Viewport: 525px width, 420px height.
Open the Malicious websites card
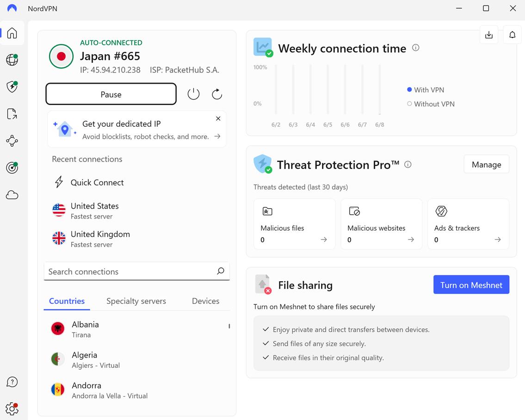click(x=381, y=224)
